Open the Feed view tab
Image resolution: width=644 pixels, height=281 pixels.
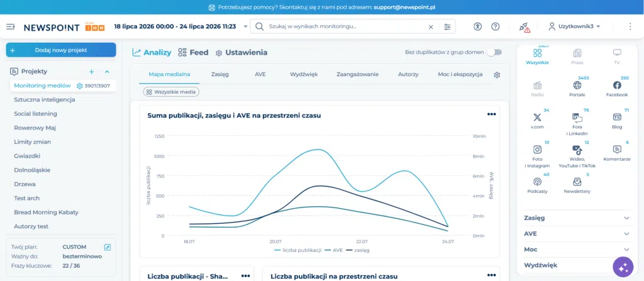194,53
